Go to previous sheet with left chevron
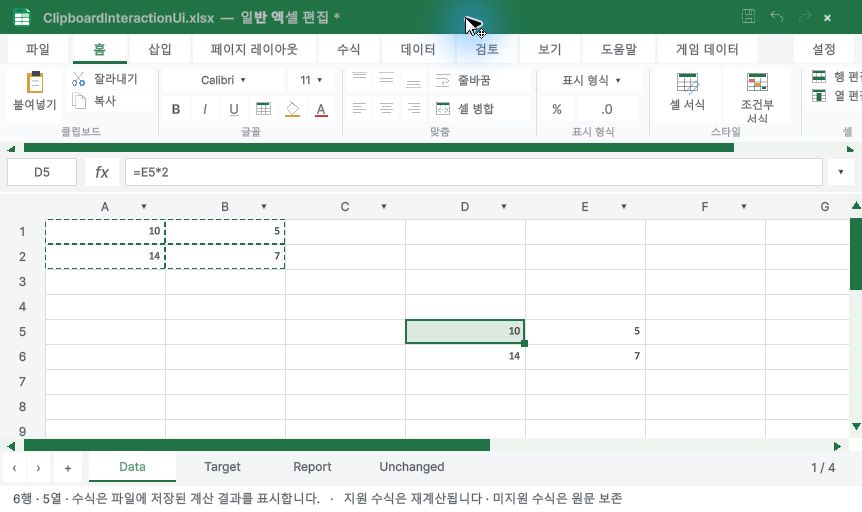 [14, 468]
